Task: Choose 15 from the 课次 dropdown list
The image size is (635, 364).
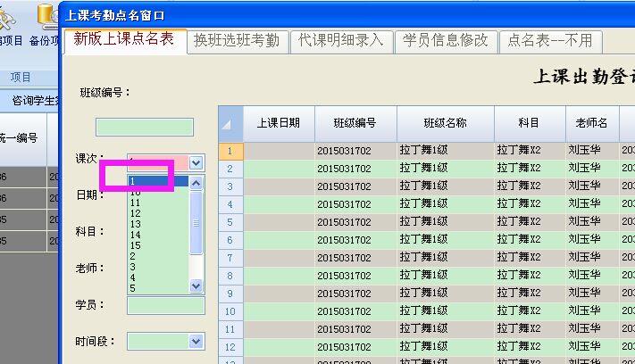Action: pyautogui.click(x=135, y=245)
